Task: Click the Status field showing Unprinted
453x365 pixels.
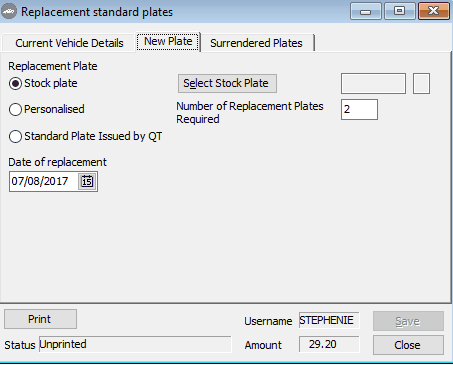Action: click(x=135, y=344)
